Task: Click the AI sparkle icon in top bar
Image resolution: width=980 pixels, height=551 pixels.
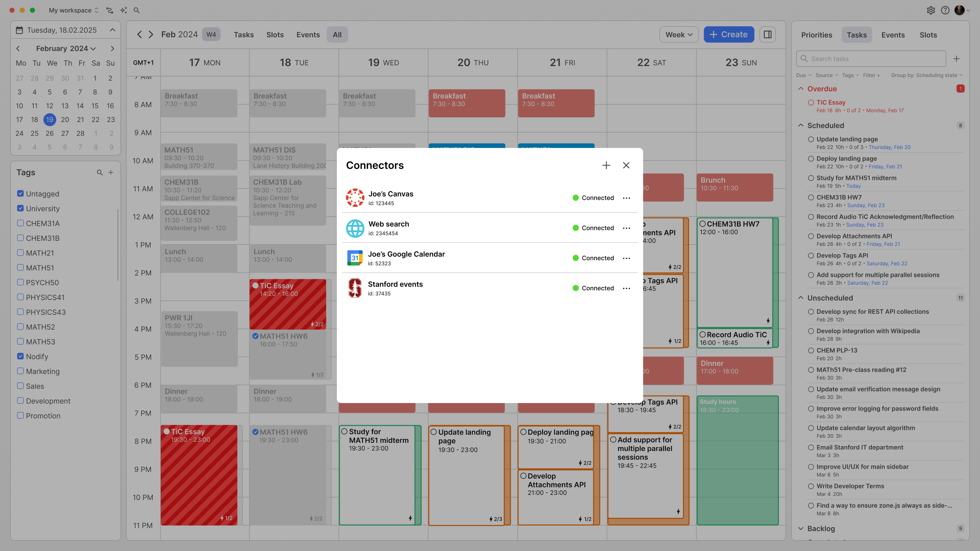Action: click(124, 10)
